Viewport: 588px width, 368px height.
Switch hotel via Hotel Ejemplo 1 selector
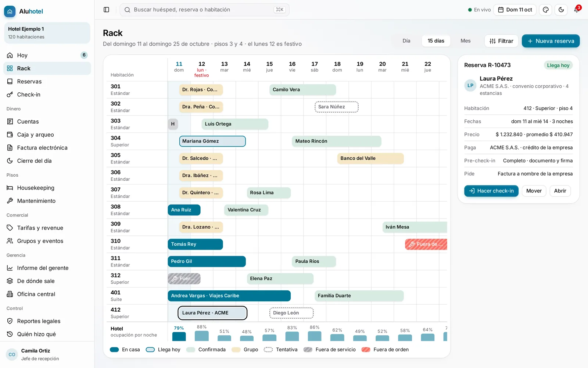(47, 33)
